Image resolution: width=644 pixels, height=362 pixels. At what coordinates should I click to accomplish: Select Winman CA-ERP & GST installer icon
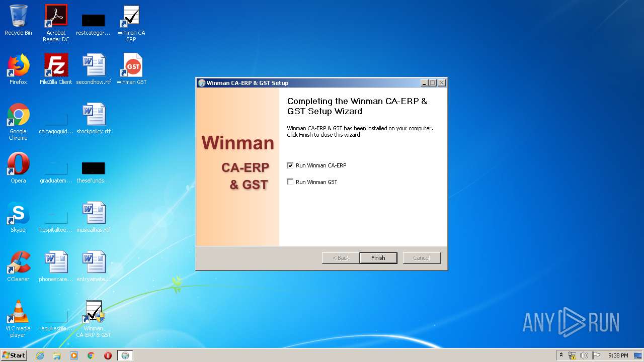[94, 319]
